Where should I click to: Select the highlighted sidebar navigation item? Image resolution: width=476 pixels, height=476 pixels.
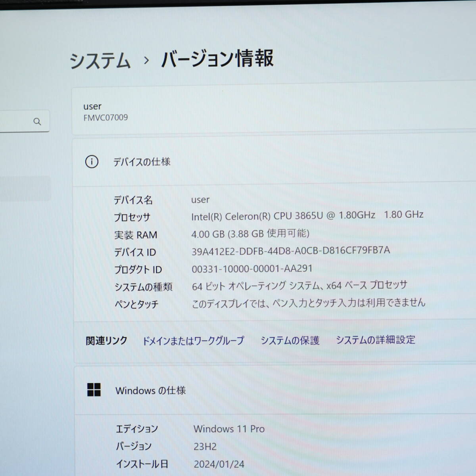(25, 188)
